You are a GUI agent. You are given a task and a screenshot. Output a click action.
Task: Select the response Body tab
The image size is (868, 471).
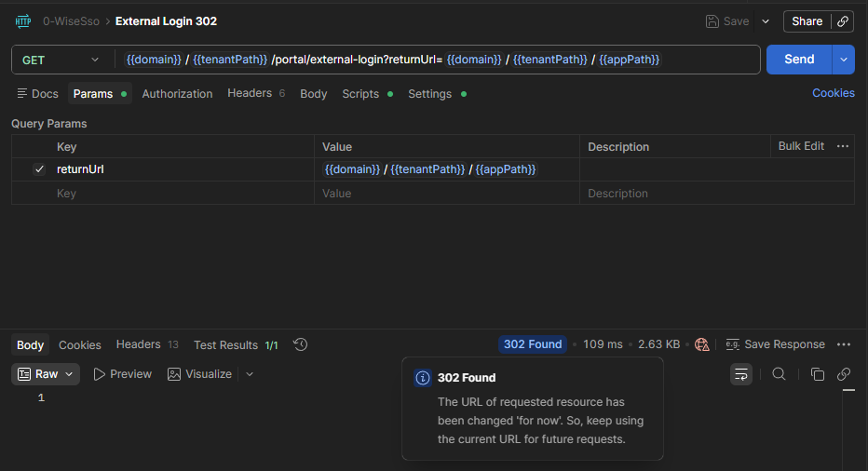coord(31,344)
